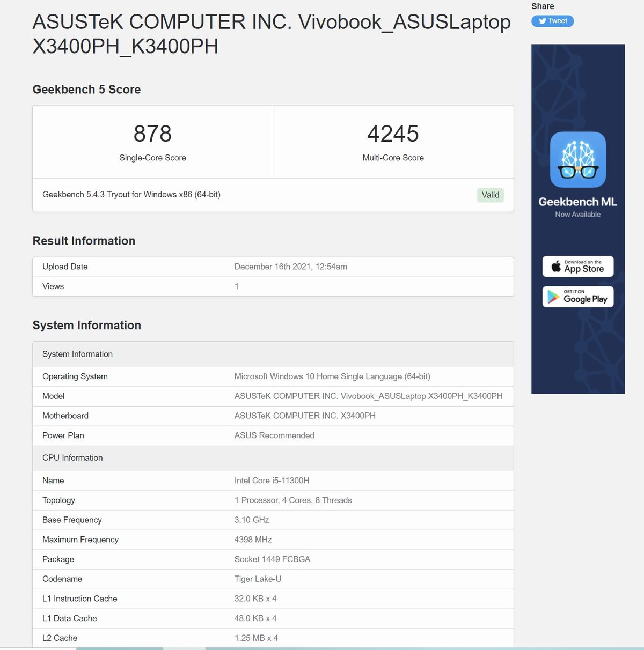644x650 pixels.
Task: Click the Geekbench 5 Score heading
Action: click(x=86, y=90)
